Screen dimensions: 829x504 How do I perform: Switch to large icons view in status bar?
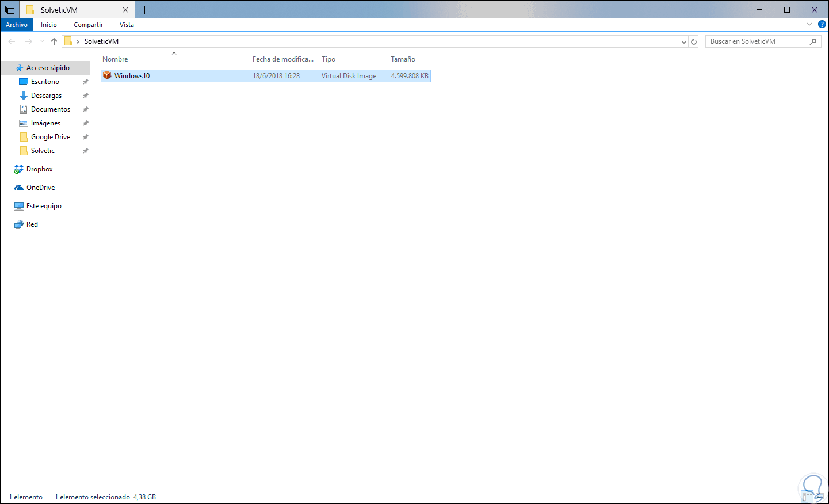click(819, 497)
